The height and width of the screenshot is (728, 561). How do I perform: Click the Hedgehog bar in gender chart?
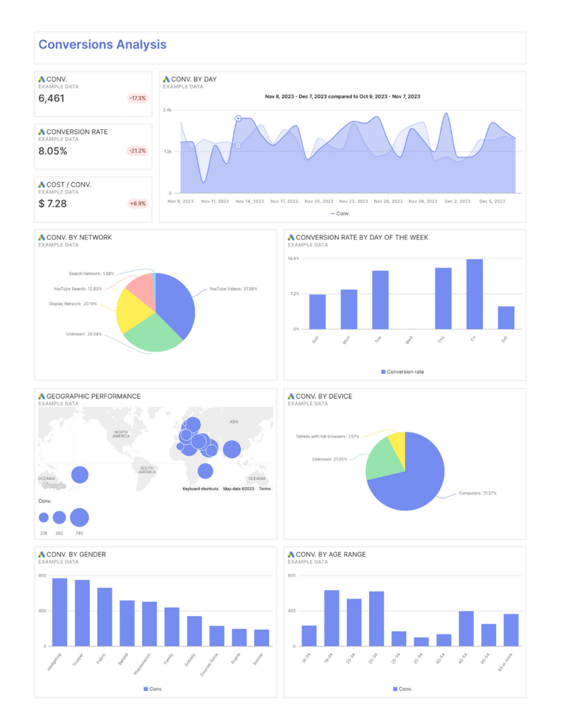[x=59, y=612]
